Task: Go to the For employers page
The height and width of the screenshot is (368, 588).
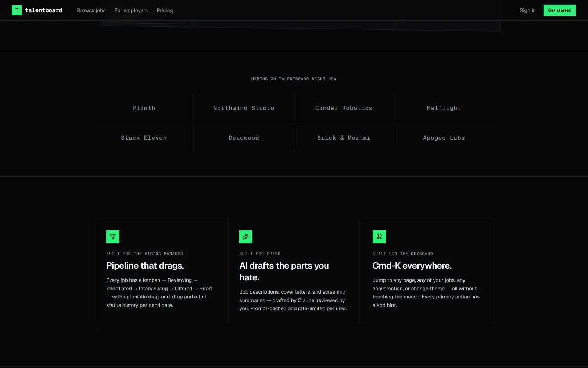Action: tap(131, 10)
